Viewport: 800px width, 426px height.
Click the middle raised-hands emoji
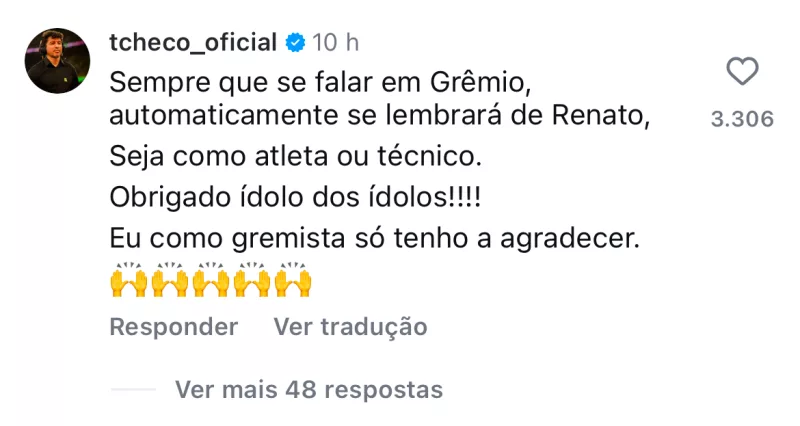[211, 280]
